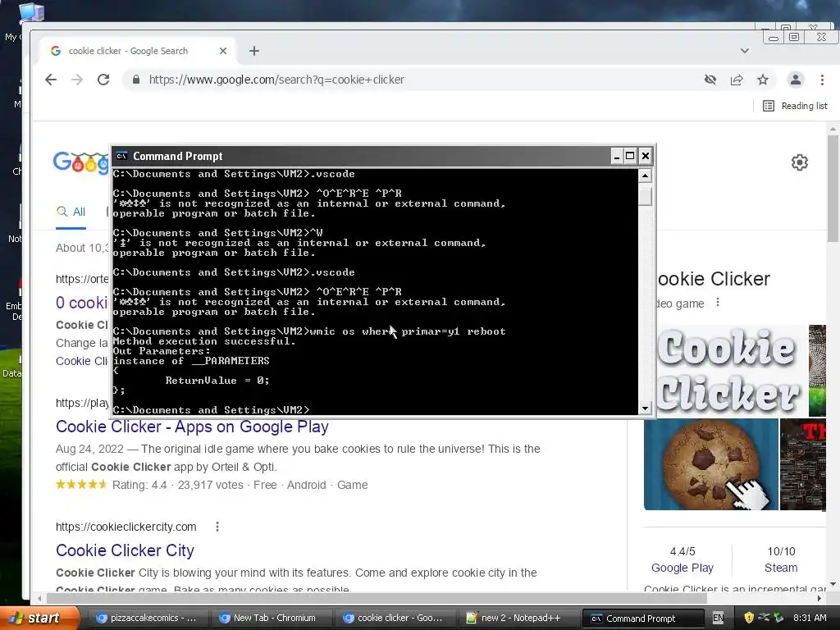Bookmark this page with the star icon

763,80
